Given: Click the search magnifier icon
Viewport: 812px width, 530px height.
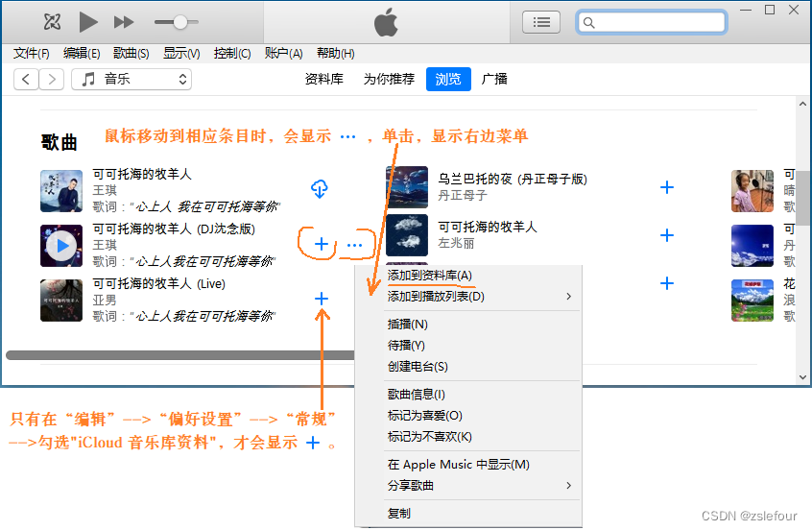Looking at the screenshot, I should tap(588, 22).
